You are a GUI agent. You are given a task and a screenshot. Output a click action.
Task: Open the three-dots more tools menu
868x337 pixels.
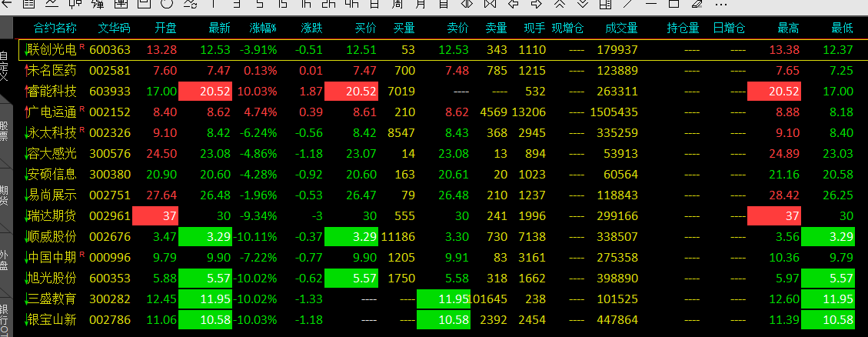point(720,4)
